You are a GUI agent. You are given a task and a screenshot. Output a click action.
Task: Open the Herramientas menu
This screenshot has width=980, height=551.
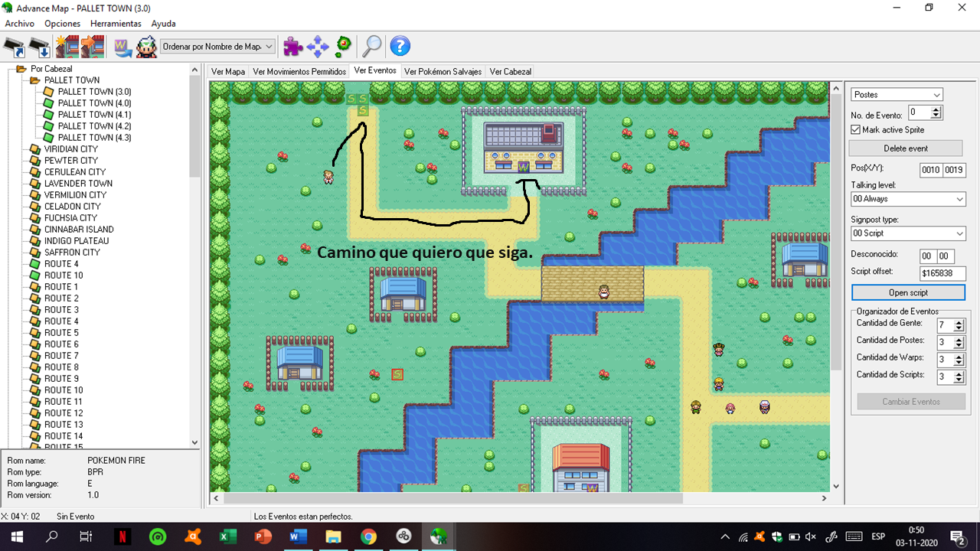(116, 24)
